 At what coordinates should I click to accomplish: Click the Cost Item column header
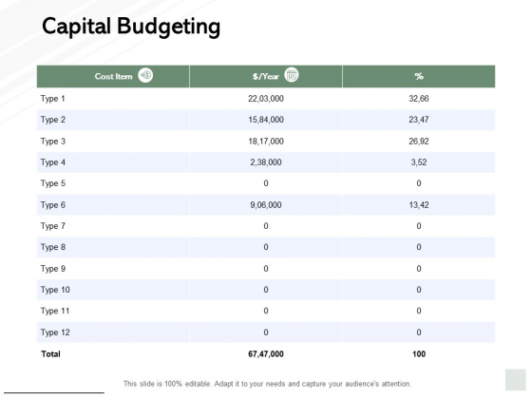113,76
